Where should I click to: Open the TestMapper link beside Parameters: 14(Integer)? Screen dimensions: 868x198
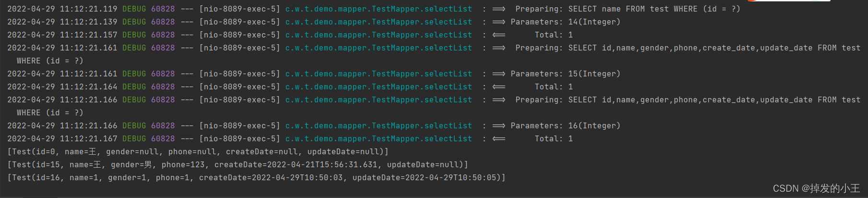click(378, 22)
